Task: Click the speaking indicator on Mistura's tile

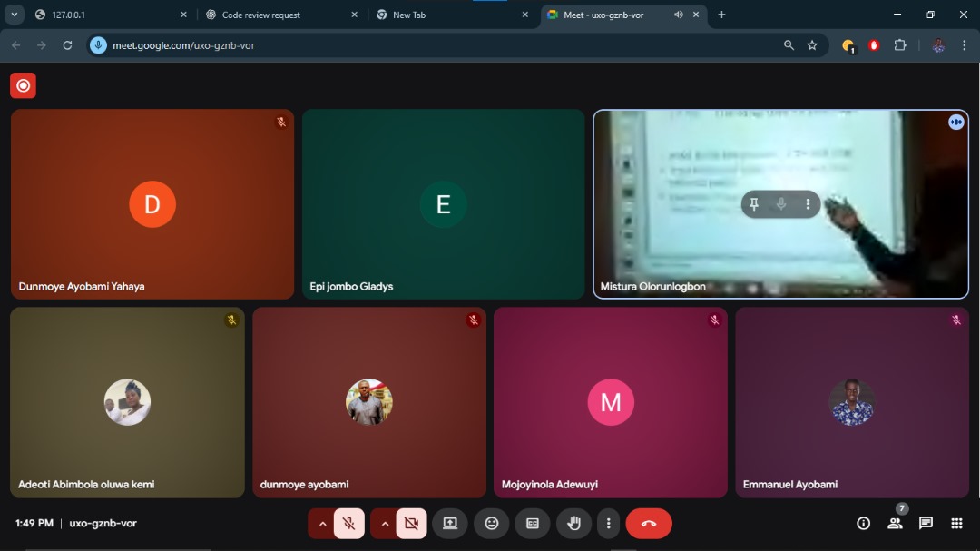Action: 955,122
